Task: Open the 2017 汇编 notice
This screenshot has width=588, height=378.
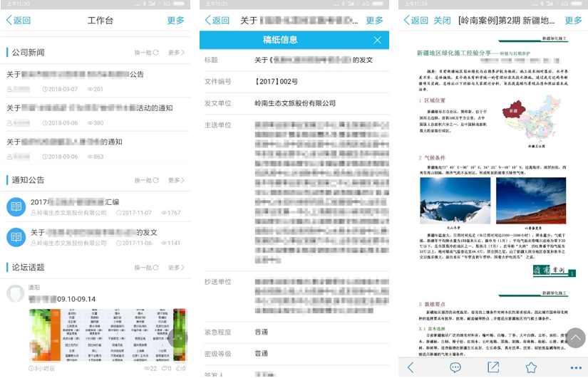Action: point(96,206)
